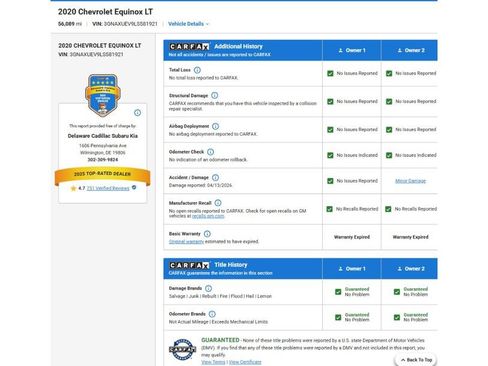The image size is (488, 366).
Task: Open info icon next to Total Loss
Action: tap(197, 70)
